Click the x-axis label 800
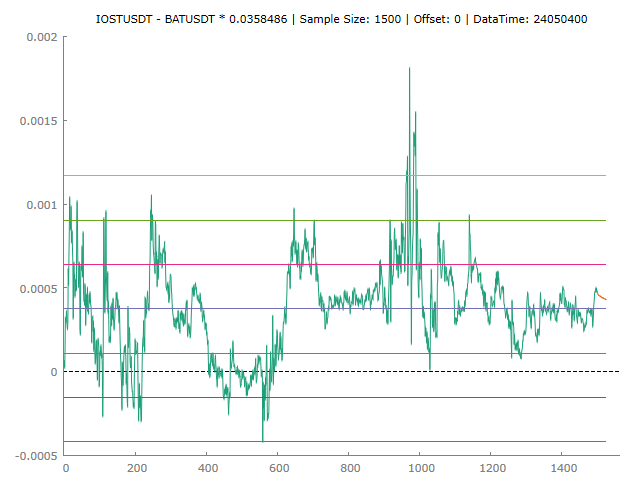Image resolution: width=640 pixels, height=480 pixels. (x=350, y=468)
